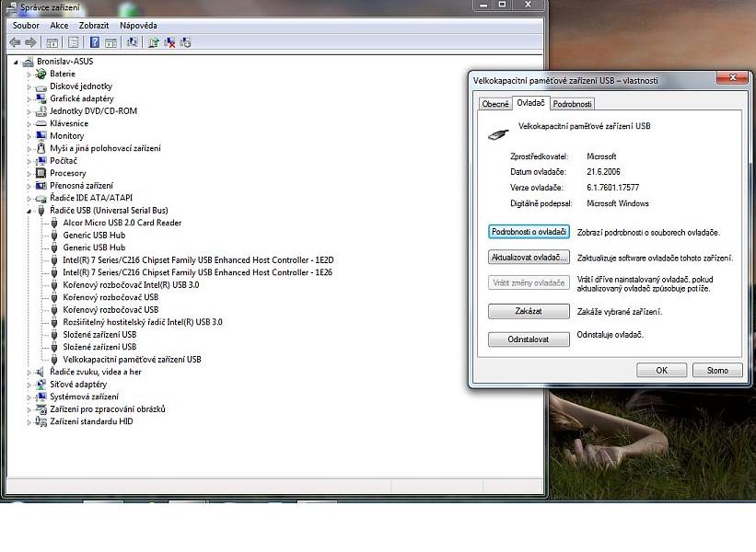Click driver date value 21.6.2006
The height and width of the screenshot is (552, 756).
(604, 172)
